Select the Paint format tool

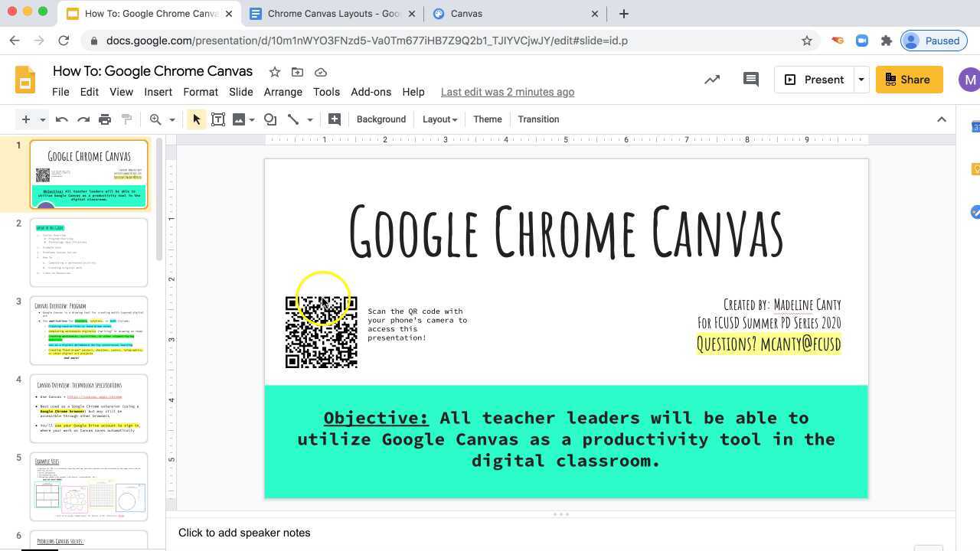tap(126, 119)
